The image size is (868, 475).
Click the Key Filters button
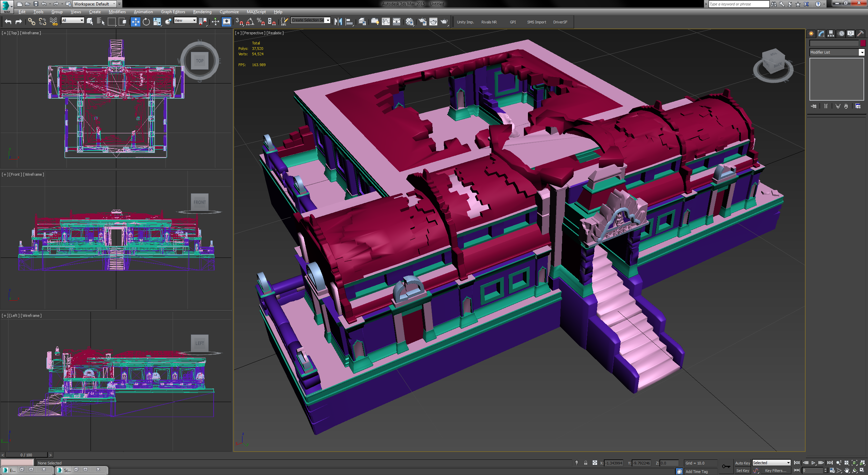click(775, 471)
